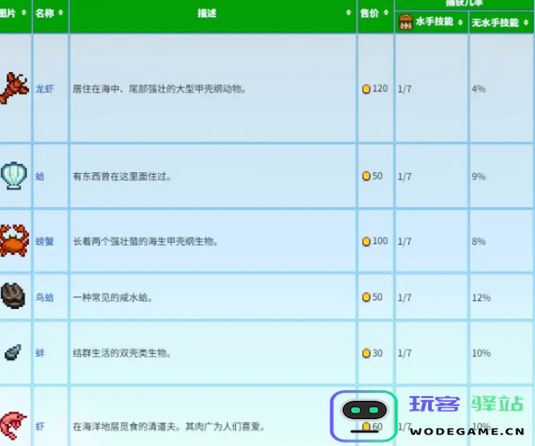This screenshot has width=535, height=446.
Task: Sort table by 售价 column arrows
Action: click(x=386, y=13)
